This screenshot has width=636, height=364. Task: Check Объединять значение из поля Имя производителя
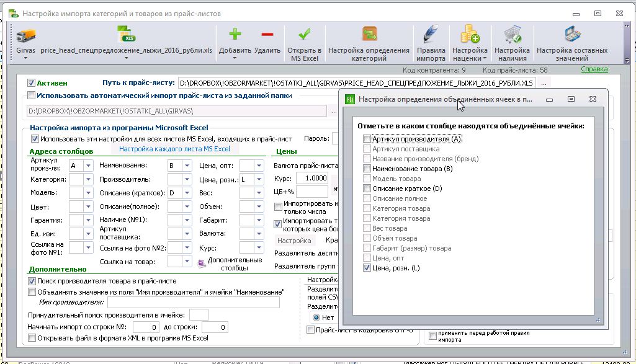[32, 292]
